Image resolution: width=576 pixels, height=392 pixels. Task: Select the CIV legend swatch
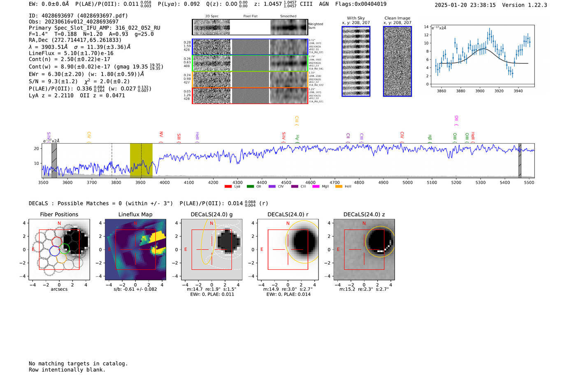[x=272, y=187]
